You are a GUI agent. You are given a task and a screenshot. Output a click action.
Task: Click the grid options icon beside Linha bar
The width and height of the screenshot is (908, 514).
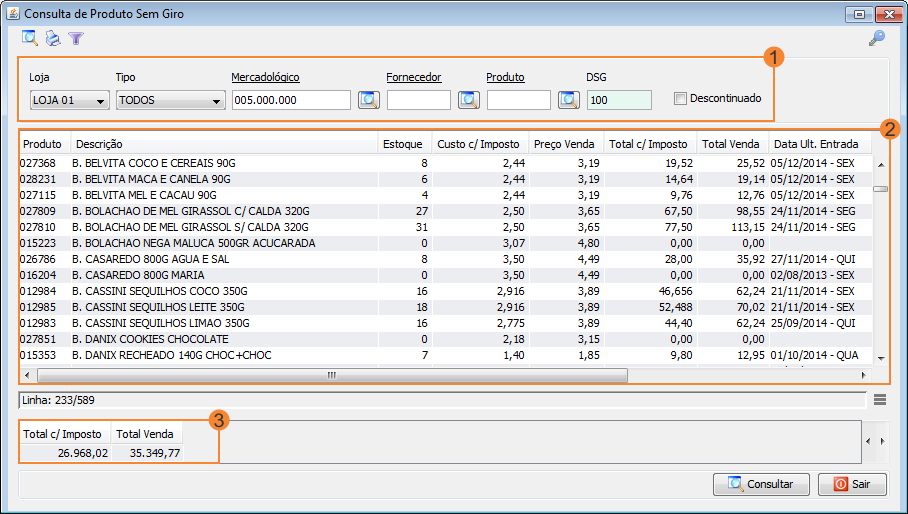879,400
